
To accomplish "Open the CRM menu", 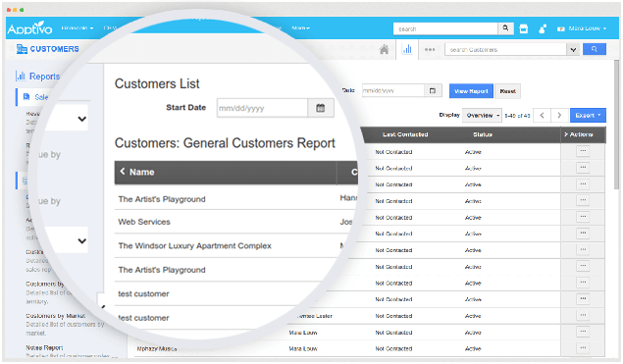I will coord(110,28).
